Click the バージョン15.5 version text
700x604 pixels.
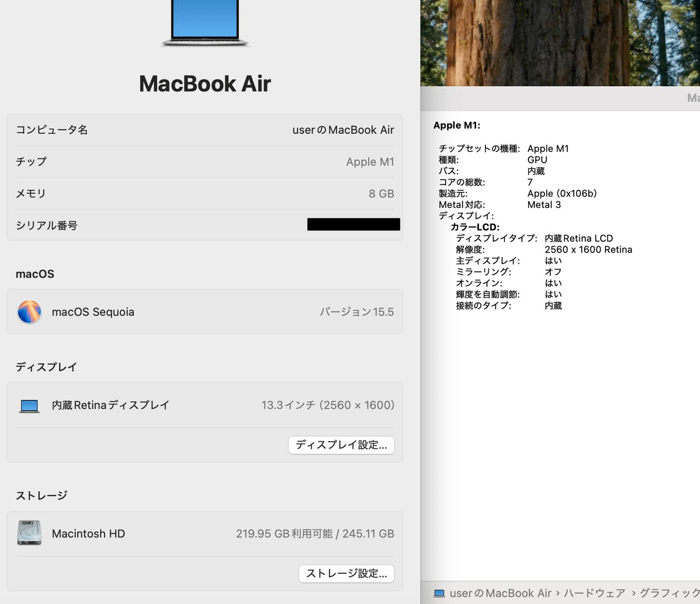[358, 311]
